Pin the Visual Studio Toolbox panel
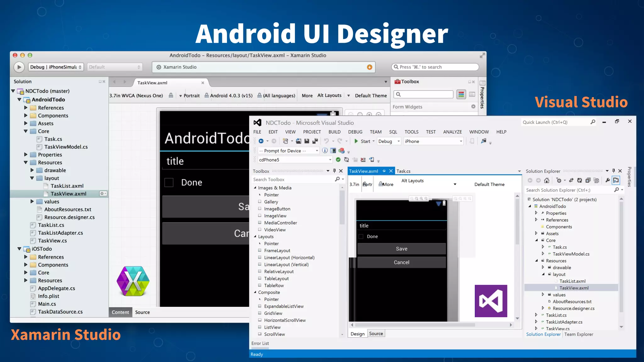This screenshot has width=644, height=362. pos(334,171)
